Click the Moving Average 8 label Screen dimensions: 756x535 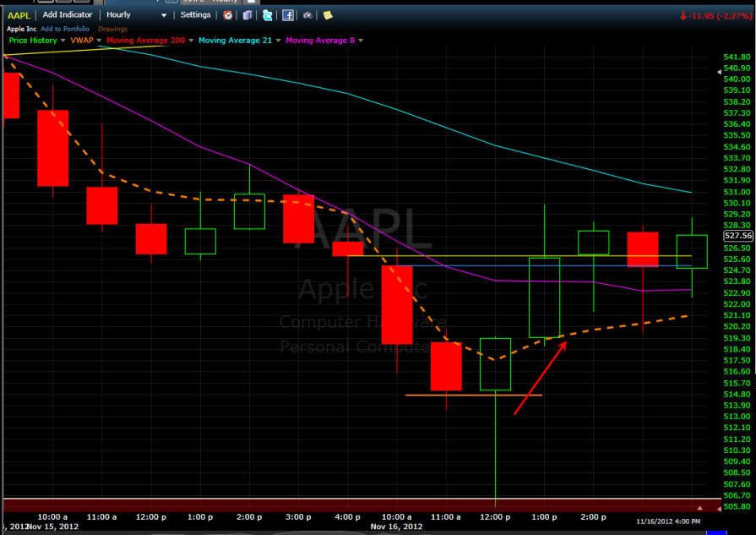click(320, 41)
